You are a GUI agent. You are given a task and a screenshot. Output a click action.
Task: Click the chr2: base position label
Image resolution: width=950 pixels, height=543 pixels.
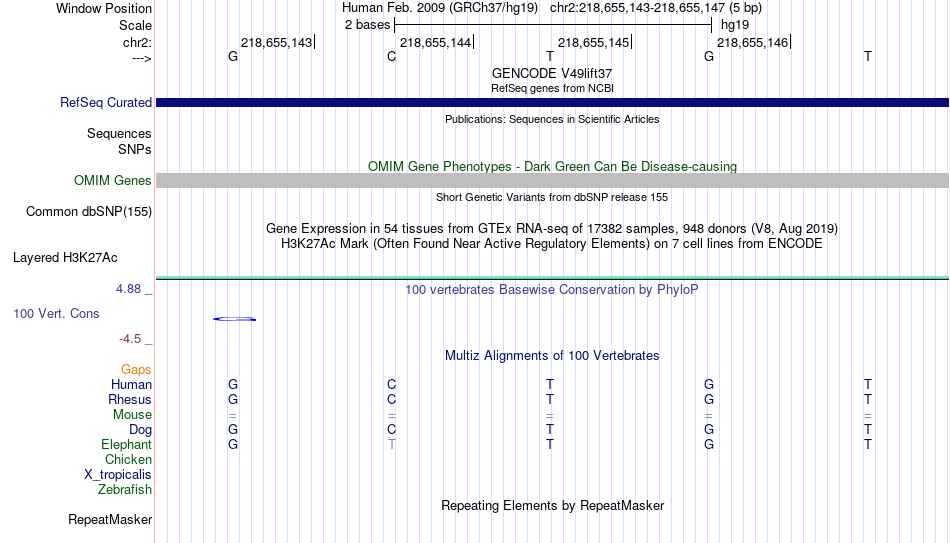pos(138,42)
